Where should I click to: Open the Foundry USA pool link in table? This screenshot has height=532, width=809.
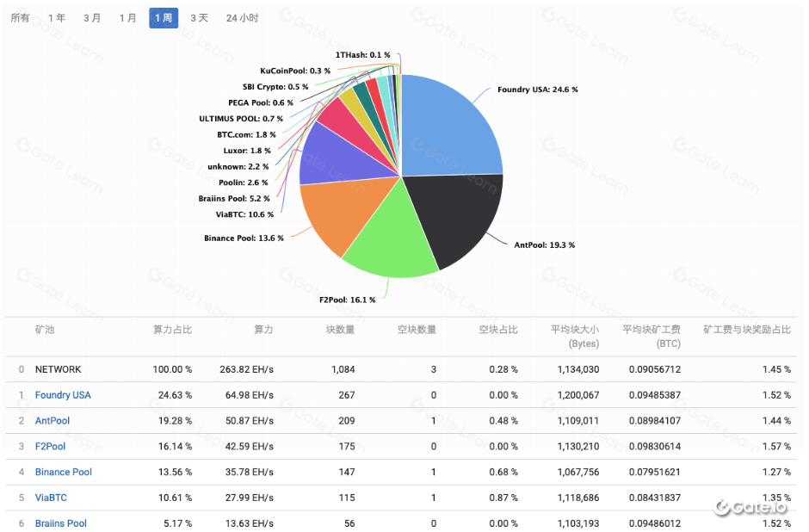click(63, 395)
